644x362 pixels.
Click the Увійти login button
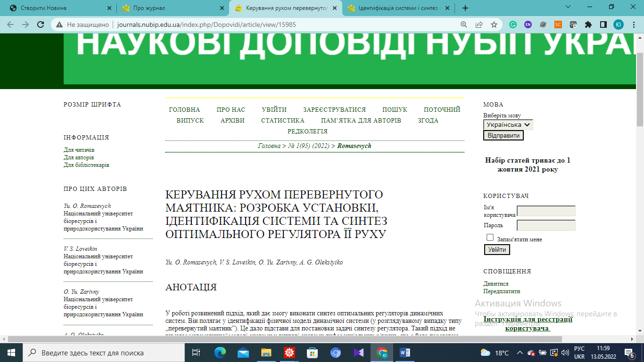[x=497, y=250]
